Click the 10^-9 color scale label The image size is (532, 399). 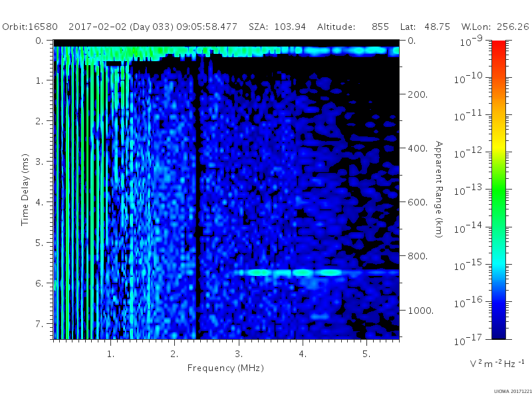click(471, 41)
